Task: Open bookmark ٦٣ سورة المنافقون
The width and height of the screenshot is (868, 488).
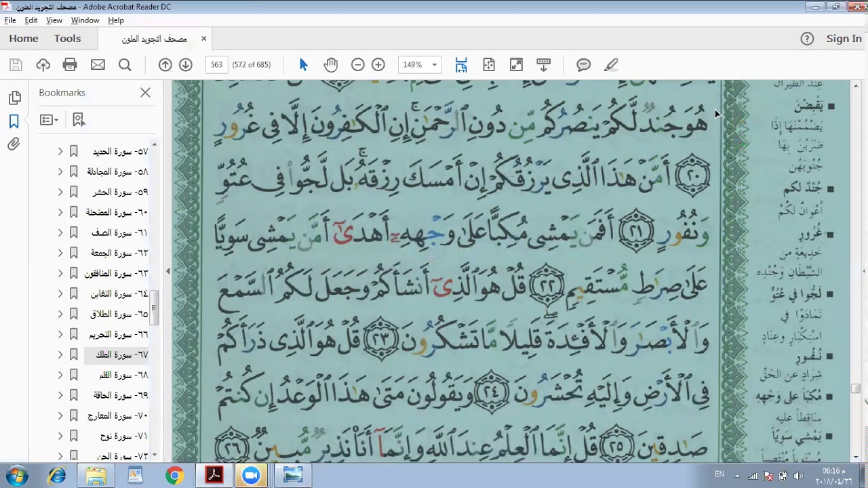Action: [116, 273]
